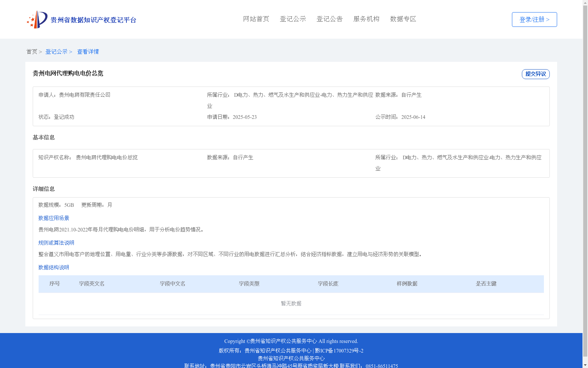This screenshot has height=368, width=588.
Task: Select applicant text 贵州电网有限责任公司
Action: pos(85,95)
